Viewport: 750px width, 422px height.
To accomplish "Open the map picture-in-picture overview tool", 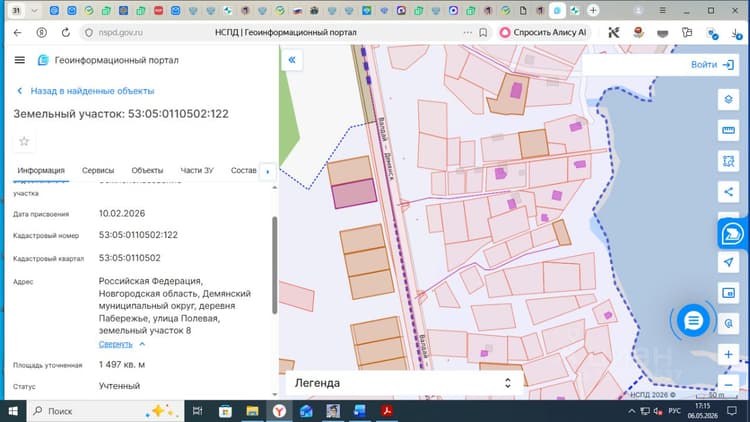I will click(x=728, y=293).
